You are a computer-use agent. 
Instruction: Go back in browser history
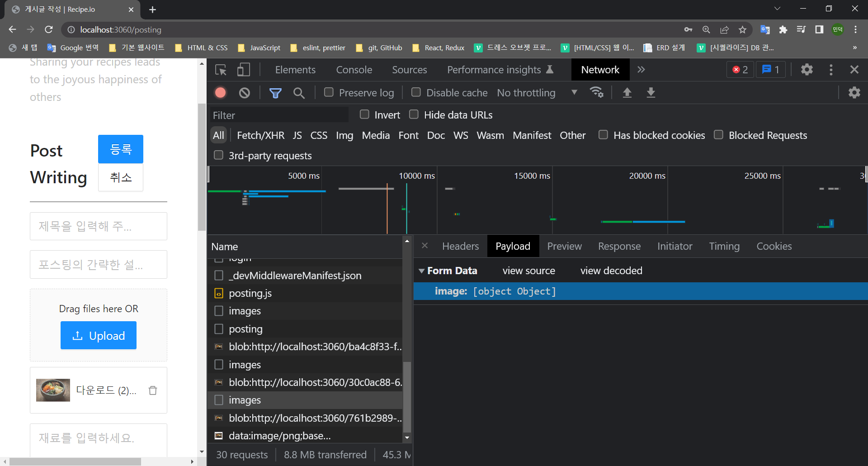[12, 29]
